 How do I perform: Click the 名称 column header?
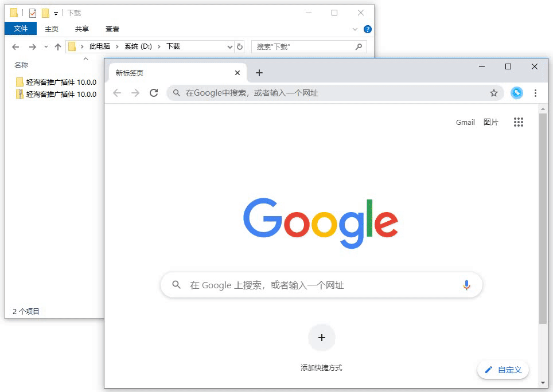click(x=21, y=65)
